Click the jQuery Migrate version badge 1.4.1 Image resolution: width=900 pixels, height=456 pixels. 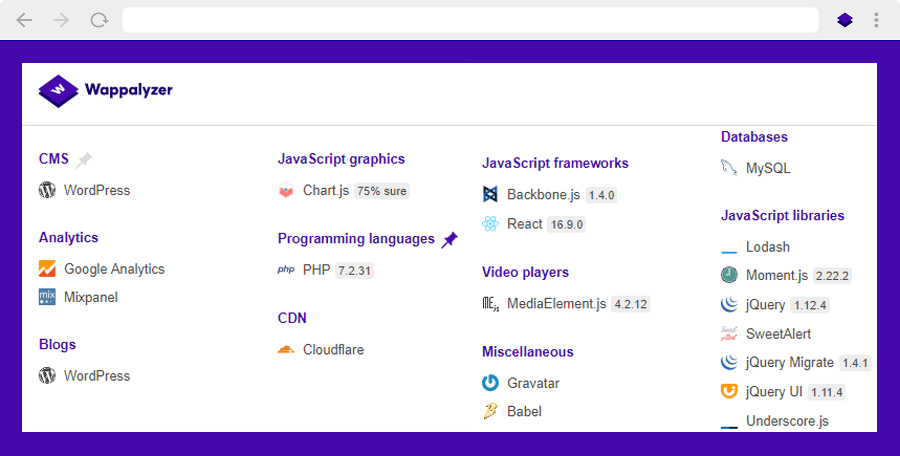pos(855,363)
